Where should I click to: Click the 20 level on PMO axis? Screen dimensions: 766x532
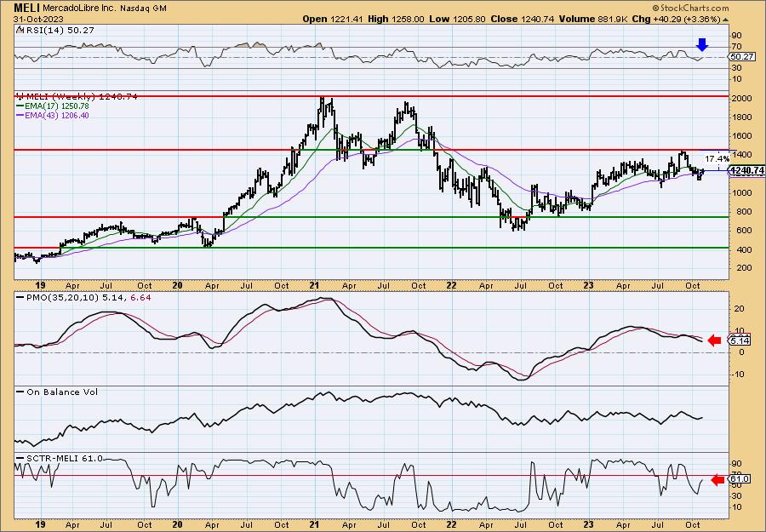739,309
